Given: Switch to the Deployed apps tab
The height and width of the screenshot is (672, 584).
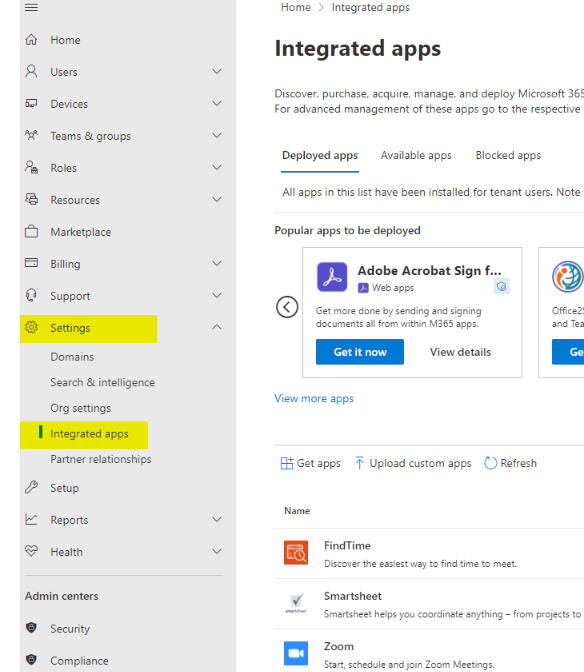Looking at the screenshot, I should (320, 156).
